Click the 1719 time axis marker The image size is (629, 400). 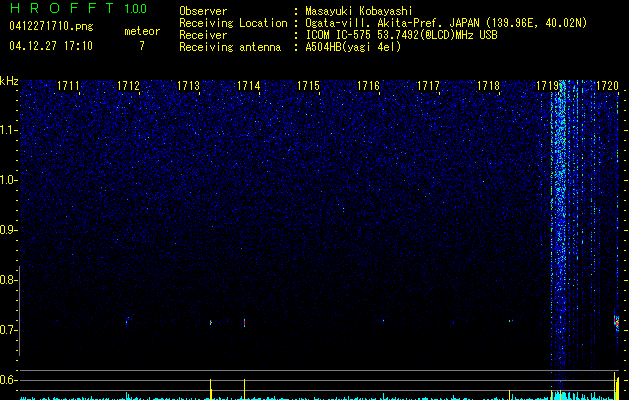tap(548, 86)
